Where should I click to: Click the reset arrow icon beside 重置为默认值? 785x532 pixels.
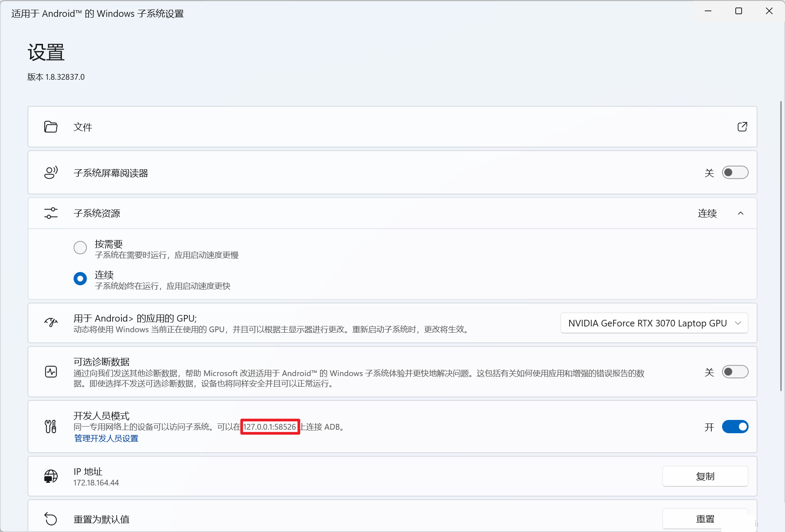click(51, 519)
